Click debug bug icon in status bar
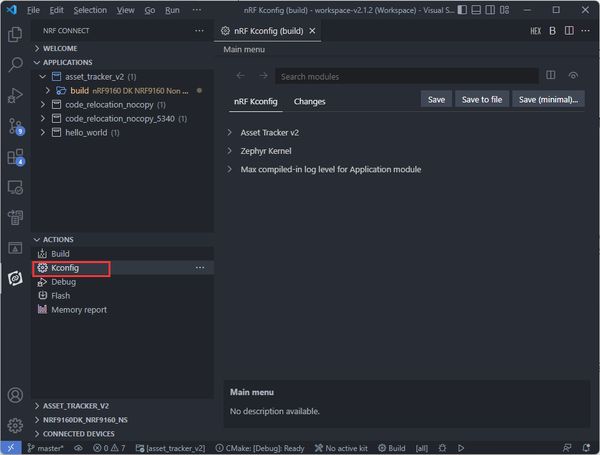Screen dimensions: 600x455 [x=442, y=448]
